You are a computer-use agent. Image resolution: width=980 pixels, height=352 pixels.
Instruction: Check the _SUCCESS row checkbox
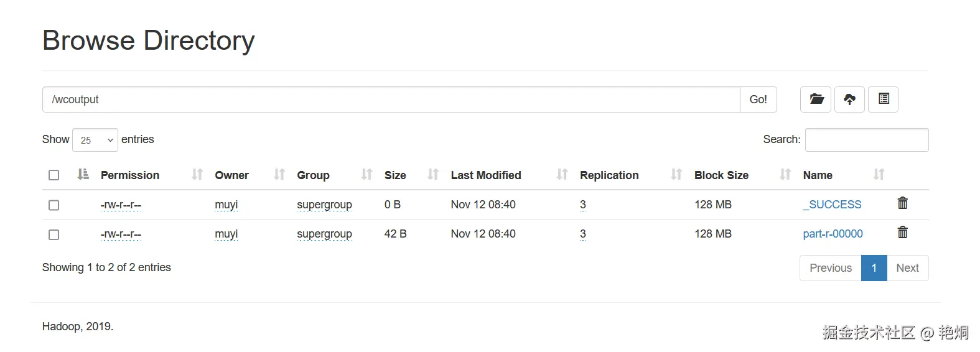[54, 205]
